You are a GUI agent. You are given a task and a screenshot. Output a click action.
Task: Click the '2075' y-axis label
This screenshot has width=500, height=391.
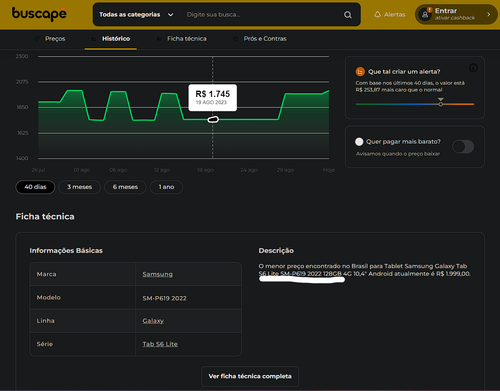pyautogui.click(x=22, y=82)
